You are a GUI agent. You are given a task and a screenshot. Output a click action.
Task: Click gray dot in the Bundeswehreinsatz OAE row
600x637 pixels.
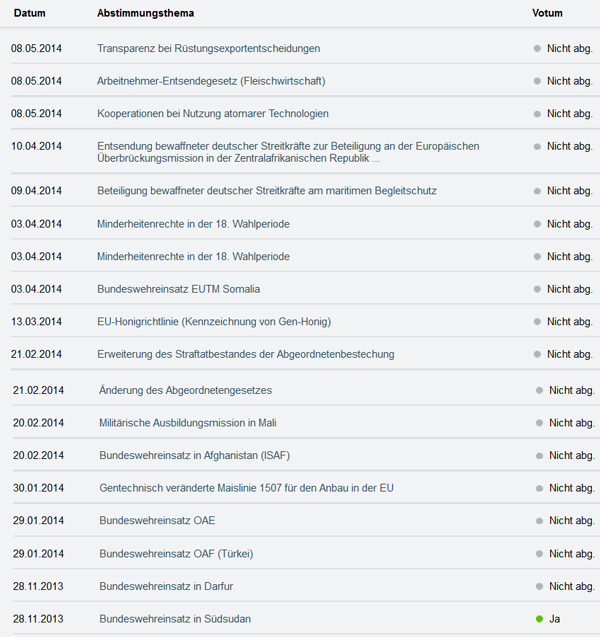point(540,521)
